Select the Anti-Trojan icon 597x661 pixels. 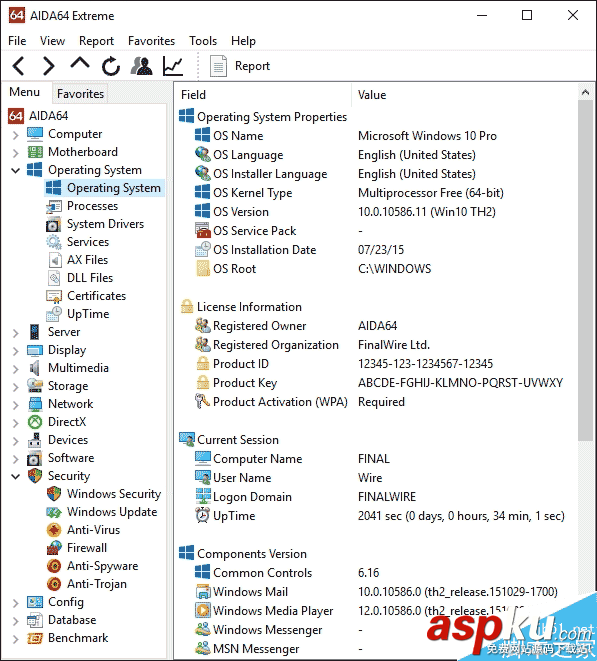[x=54, y=584]
